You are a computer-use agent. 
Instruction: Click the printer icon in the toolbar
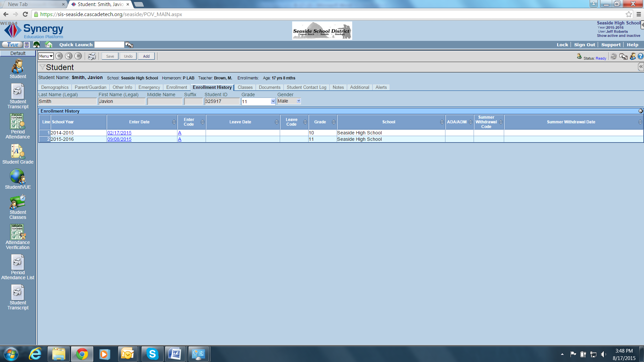[x=92, y=56]
